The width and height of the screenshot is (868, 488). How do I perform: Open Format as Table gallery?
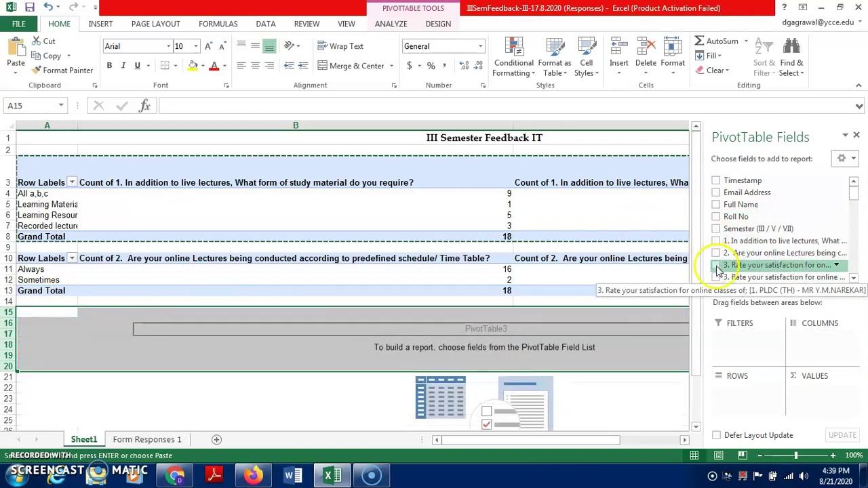[555, 58]
